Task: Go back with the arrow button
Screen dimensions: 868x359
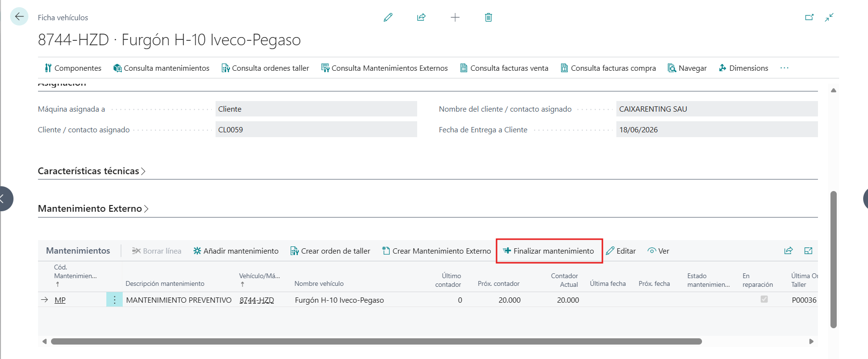Action: pyautogui.click(x=19, y=17)
